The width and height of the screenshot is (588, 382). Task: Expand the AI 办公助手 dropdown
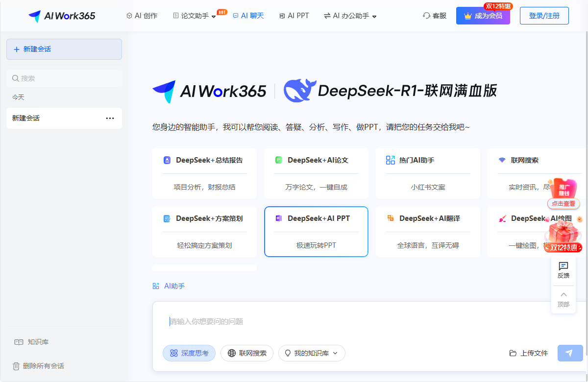350,16
